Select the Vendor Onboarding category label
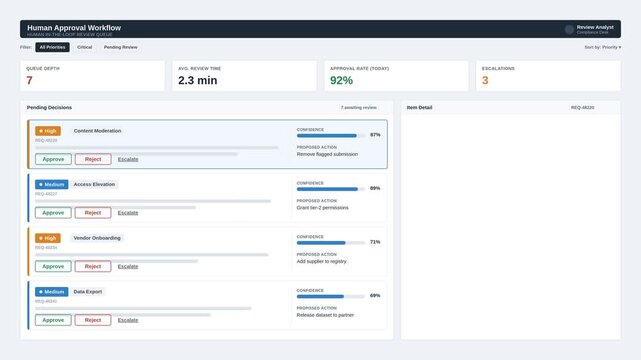 click(97, 238)
